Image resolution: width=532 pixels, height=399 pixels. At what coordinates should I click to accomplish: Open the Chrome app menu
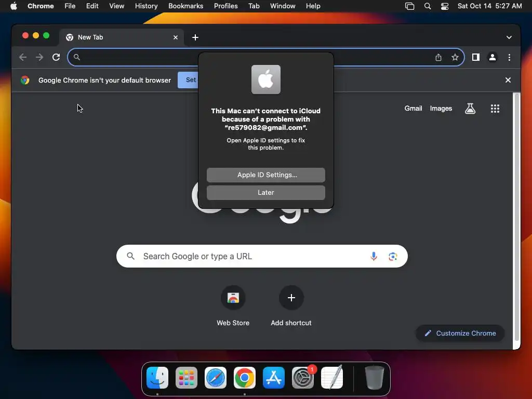pyautogui.click(x=41, y=6)
